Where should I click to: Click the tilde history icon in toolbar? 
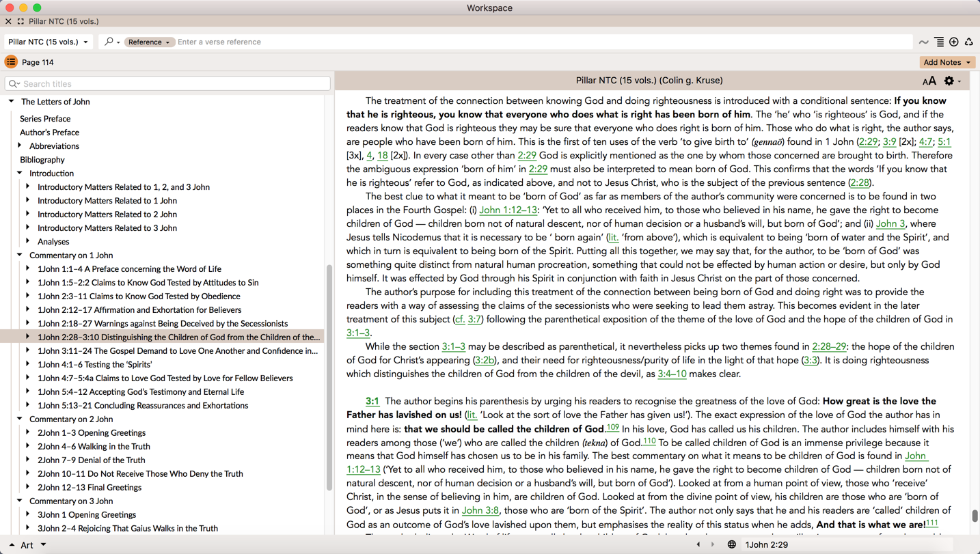(x=924, y=42)
